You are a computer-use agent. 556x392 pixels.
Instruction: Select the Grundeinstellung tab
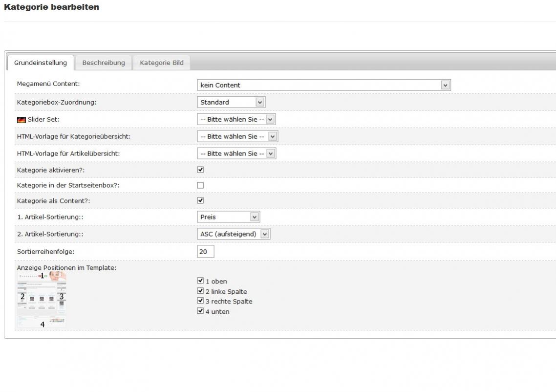[41, 63]
